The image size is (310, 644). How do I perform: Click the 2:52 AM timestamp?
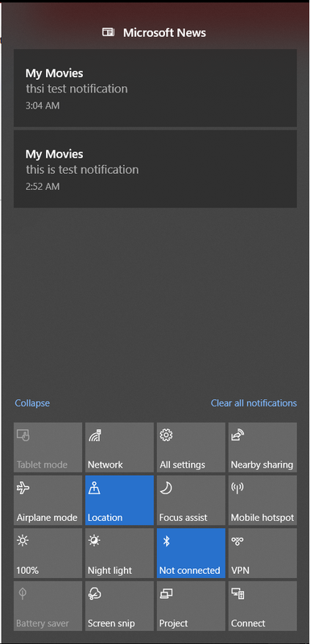click(43, 187)
